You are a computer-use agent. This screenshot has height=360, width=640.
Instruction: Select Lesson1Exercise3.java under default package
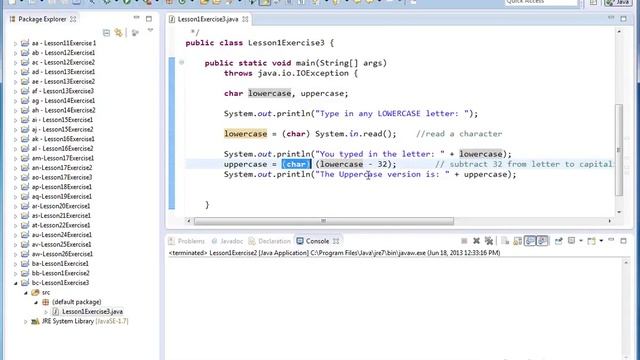click(93, 312)
